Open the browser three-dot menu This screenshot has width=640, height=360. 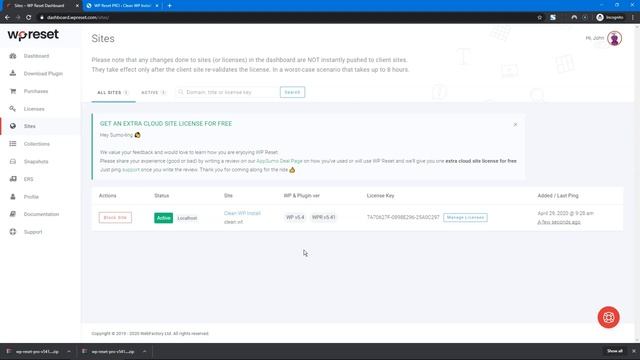pyautogui.click(x=633, y=18)
